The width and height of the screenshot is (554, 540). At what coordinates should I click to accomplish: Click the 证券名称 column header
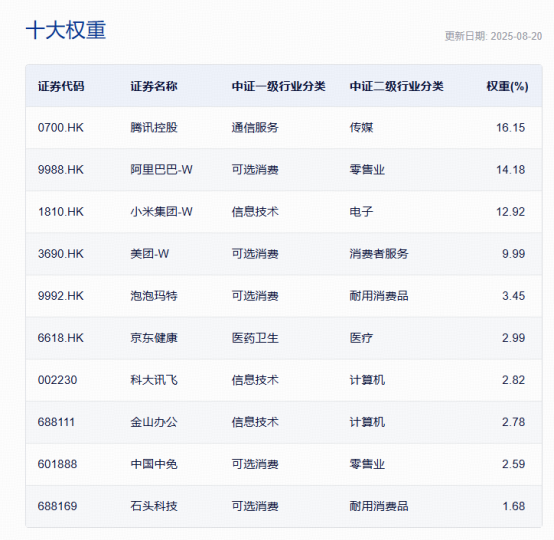pyautogui.click(x=154, y=86)
